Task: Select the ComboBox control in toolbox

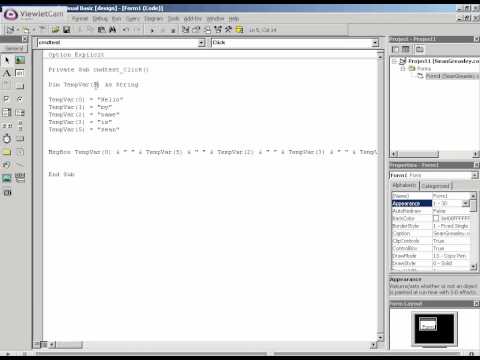Action: [6, 112]
